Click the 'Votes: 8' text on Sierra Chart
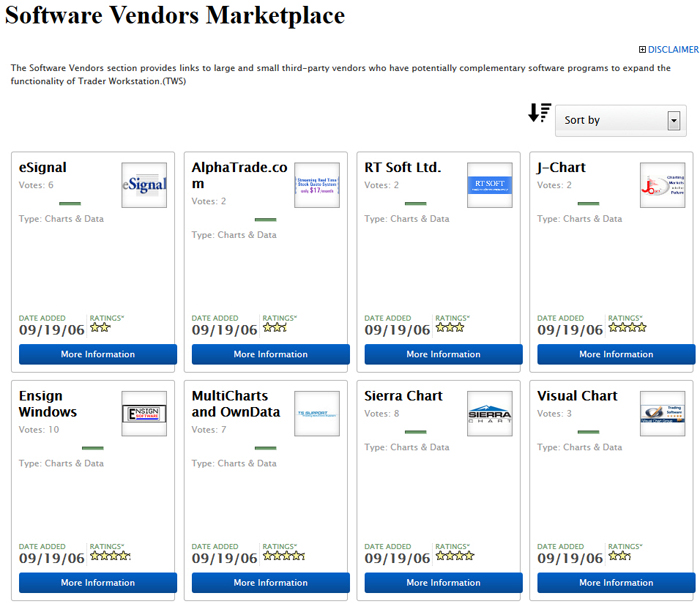The image size is (700, 604). pos(382,414)
